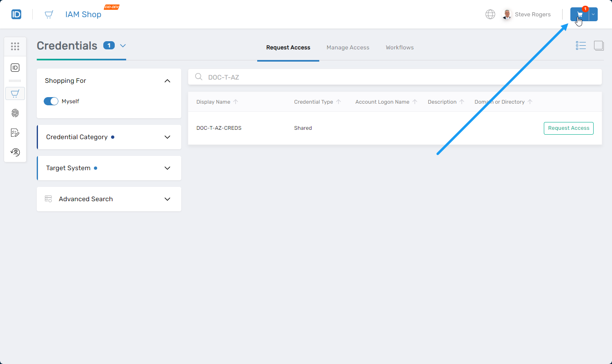Click the user history icon in the sidebar
Viewport: 612px width, 364px height.
[x=15, y=152]
